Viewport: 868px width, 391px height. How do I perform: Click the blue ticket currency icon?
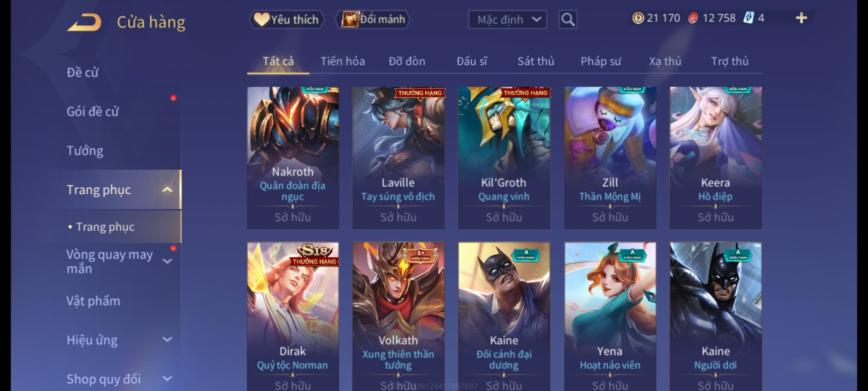click(x=748, y=18)
